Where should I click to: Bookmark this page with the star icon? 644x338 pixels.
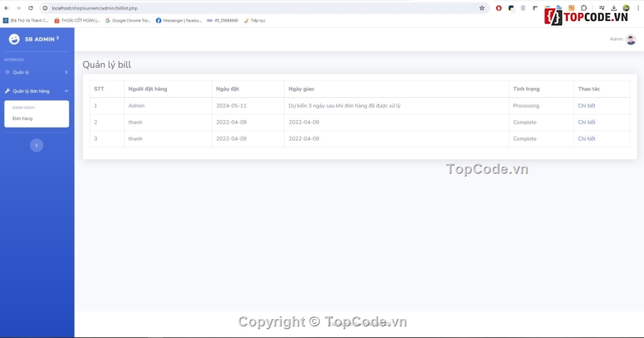(482, 8)
